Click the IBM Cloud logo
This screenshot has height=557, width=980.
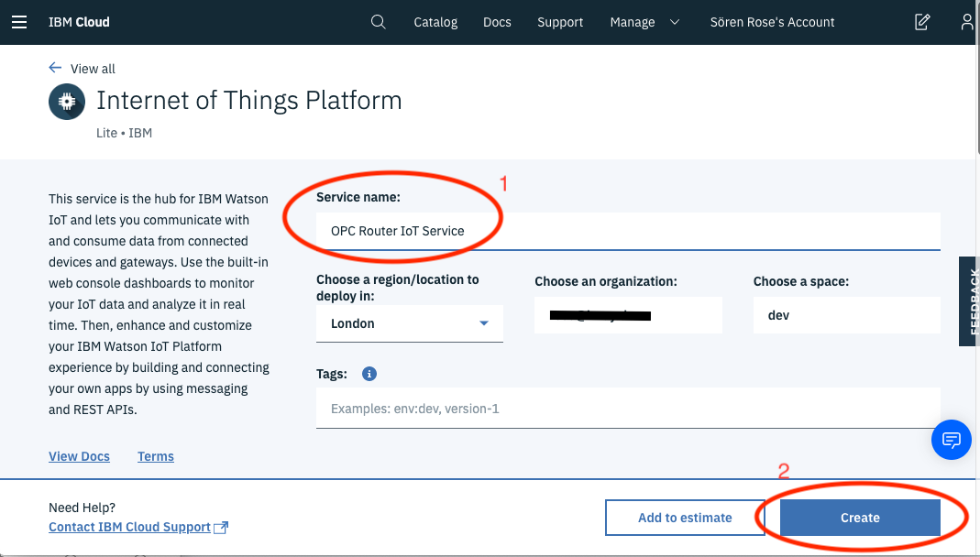click(79, 21)
